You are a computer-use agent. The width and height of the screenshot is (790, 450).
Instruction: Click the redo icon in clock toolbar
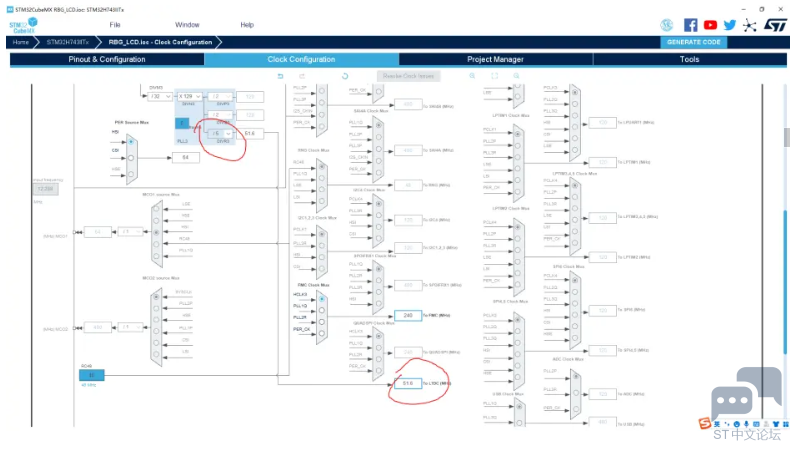coord(302,76)
